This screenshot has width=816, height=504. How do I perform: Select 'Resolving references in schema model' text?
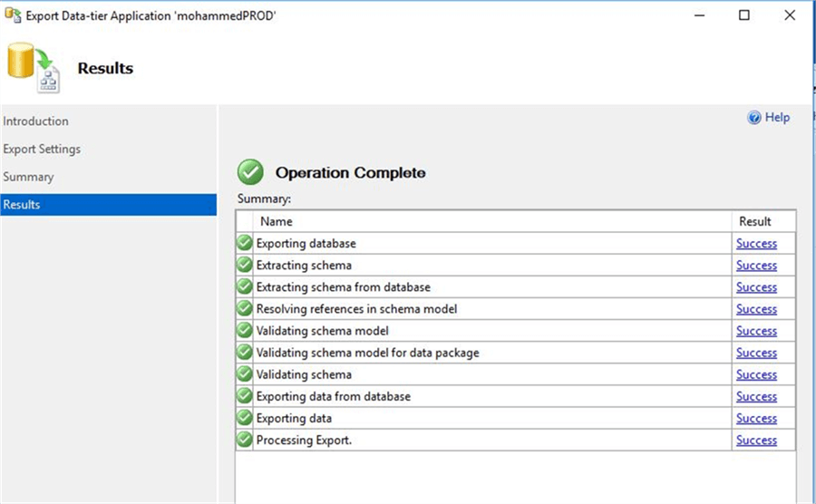(356, 309)
